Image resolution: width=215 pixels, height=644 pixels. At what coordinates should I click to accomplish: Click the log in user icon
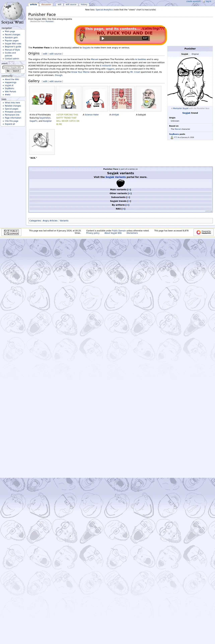[x=204, y=2]
